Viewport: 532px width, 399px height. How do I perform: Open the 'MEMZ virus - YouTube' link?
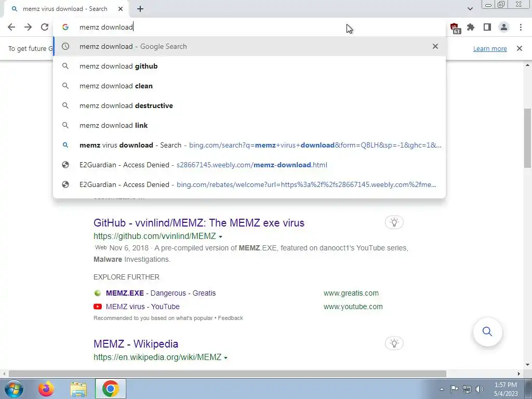142,307
